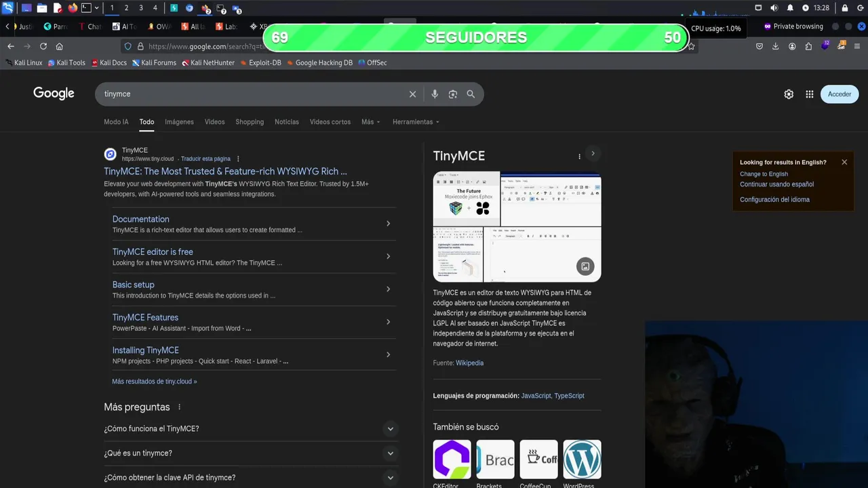Open the Más dropdown

[x=370, y=122]
